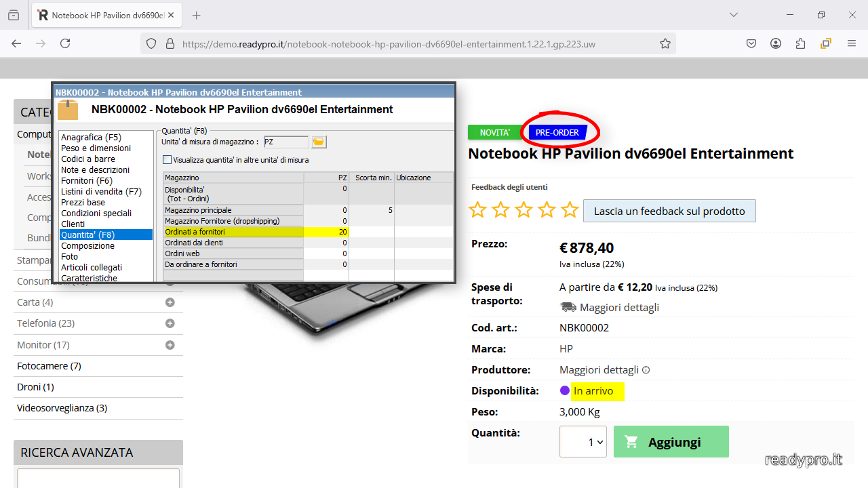Screen dimensions: 868x488
Task: Select Fornitori (F6) section
Action: 87,180
